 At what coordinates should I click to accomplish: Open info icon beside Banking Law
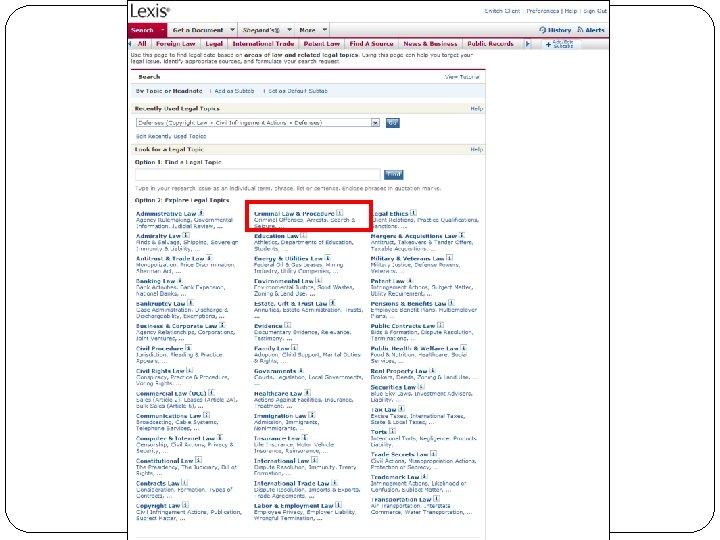click(x=180, y=281)
